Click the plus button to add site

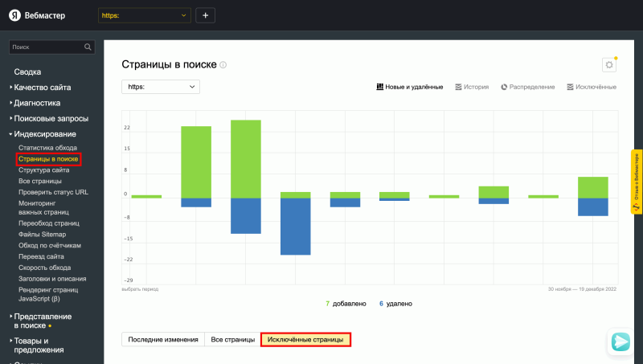(x=205, y=15)
